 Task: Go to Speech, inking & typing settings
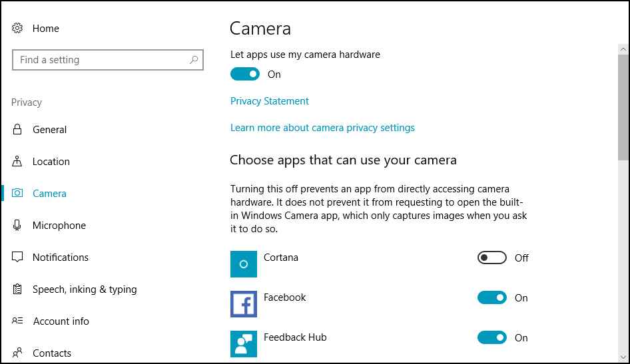[x=85, y=289]
